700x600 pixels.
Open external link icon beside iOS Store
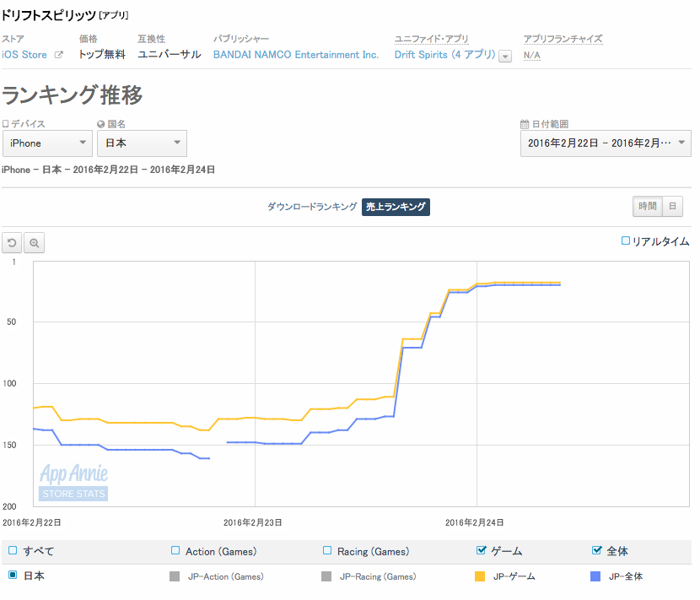[x=58, y=55]
